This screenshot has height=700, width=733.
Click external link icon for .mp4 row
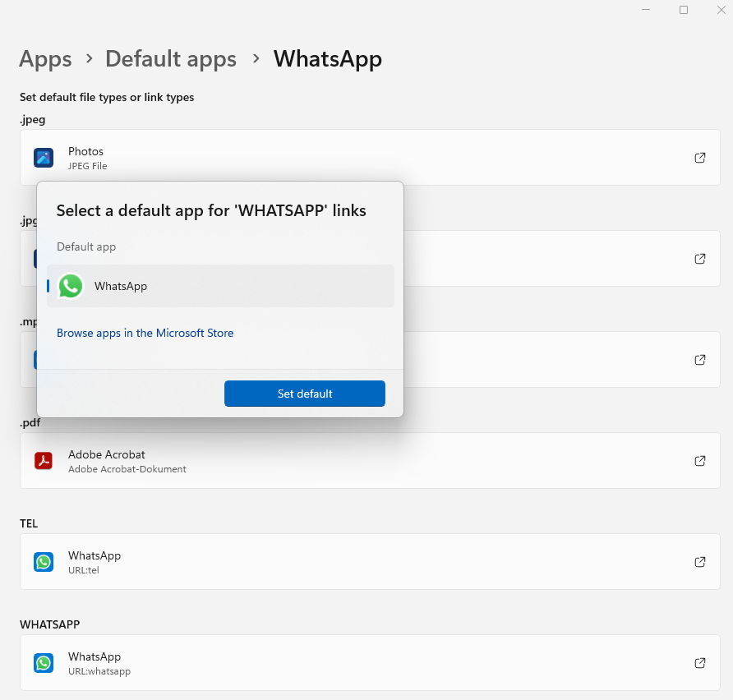tap(700, 359)
